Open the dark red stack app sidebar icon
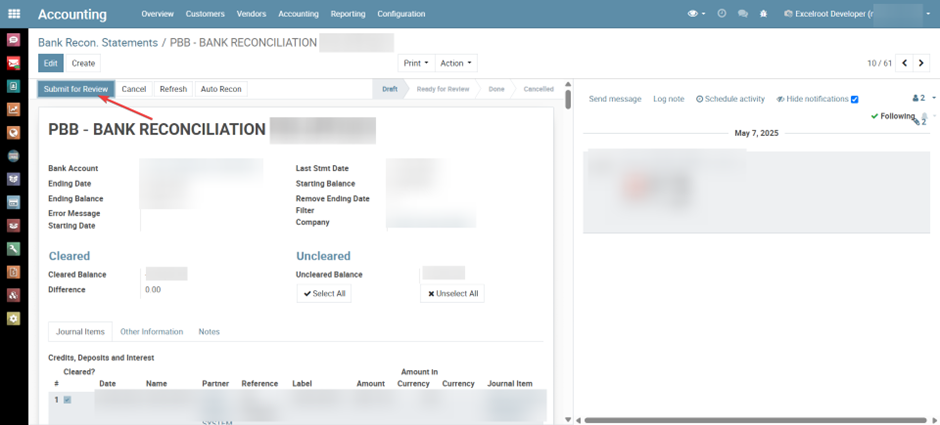The height and width of the screenshot is (425, 940). tap(13, 225)
